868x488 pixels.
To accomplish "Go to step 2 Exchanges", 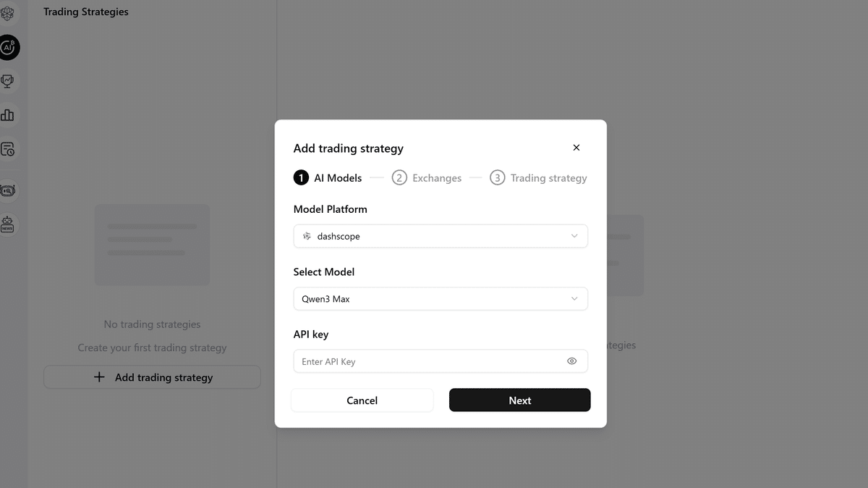I will [x=427, y=178].
